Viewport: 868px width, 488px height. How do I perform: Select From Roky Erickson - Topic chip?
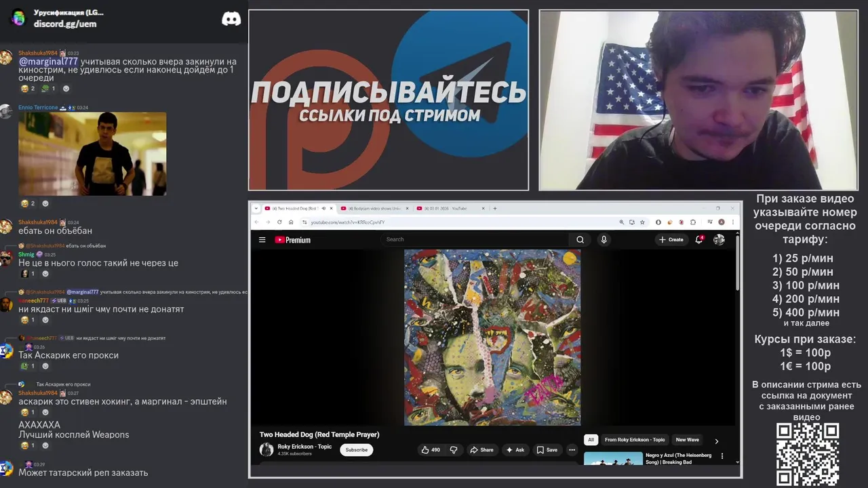[635, 440]
